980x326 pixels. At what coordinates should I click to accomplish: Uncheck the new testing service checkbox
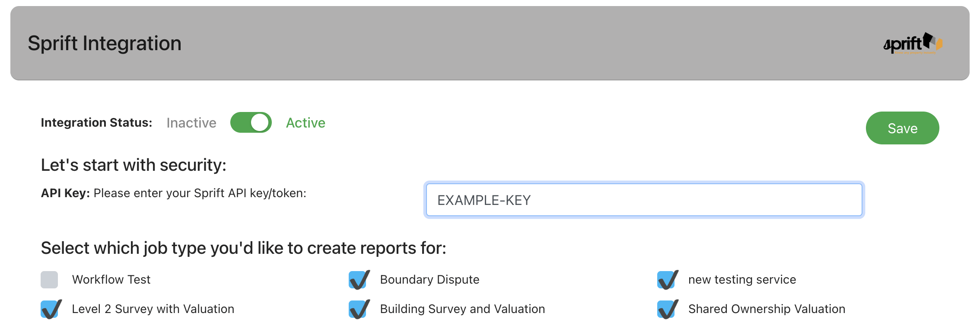[x=667, y=280]
